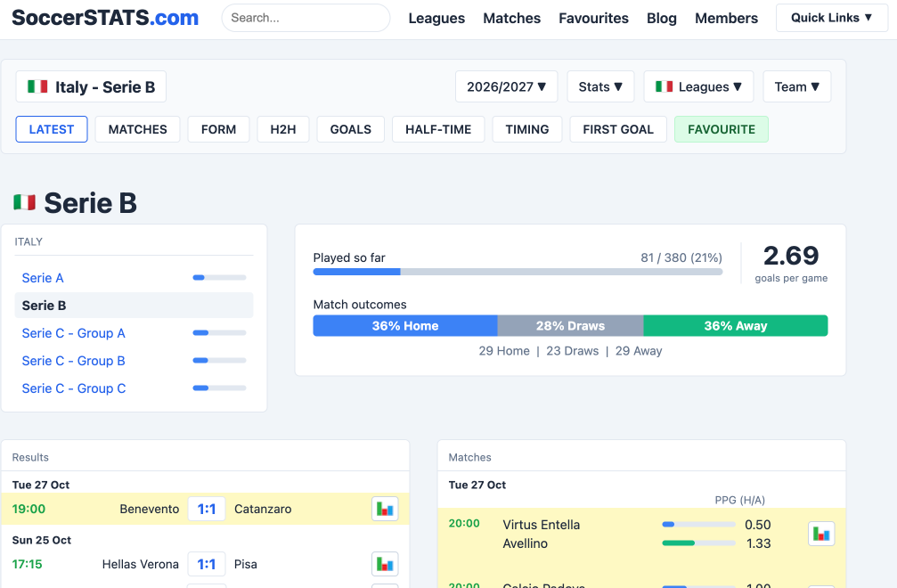Image resolution: width=897 pixels, height=588 pixels.
Task: Click the 1:1 score for Benevento match
Action: coord(207,509)
